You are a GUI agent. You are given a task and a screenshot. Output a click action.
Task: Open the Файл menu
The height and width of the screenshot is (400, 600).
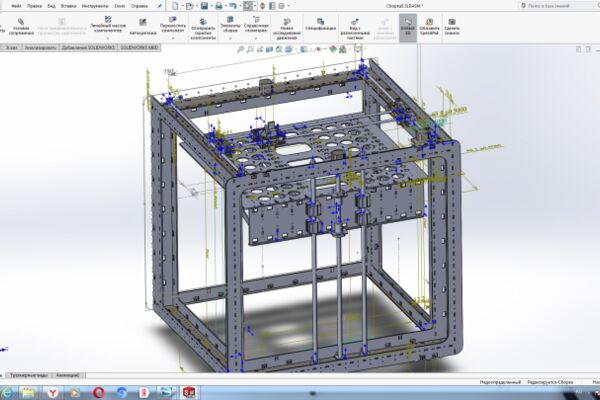[x=16, y=6]
